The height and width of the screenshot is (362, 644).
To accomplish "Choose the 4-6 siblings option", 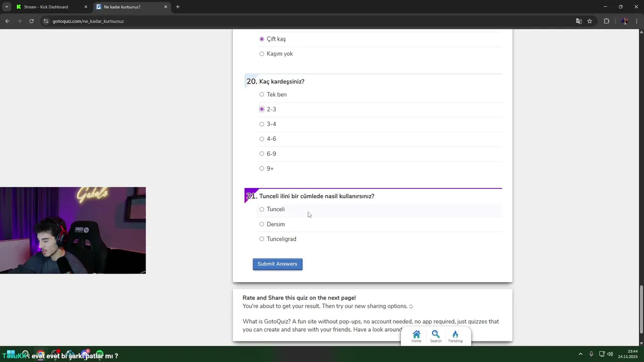I will point(262,139).
